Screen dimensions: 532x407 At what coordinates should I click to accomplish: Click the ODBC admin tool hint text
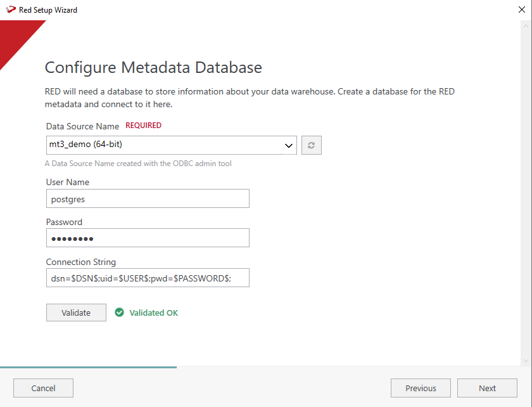pyautogui.click(x=138, y=164)
